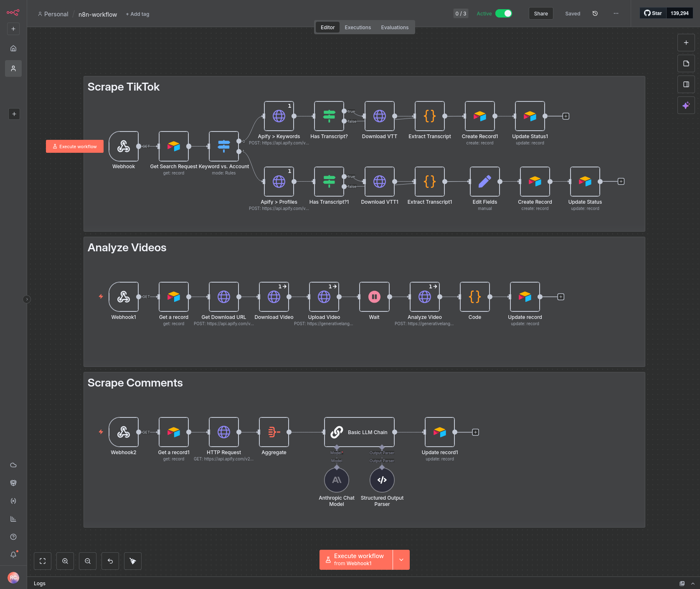Viewport: 700px width, 589px height.
Task: Switch to the Executions tab
Action: (x=358, y=27)
